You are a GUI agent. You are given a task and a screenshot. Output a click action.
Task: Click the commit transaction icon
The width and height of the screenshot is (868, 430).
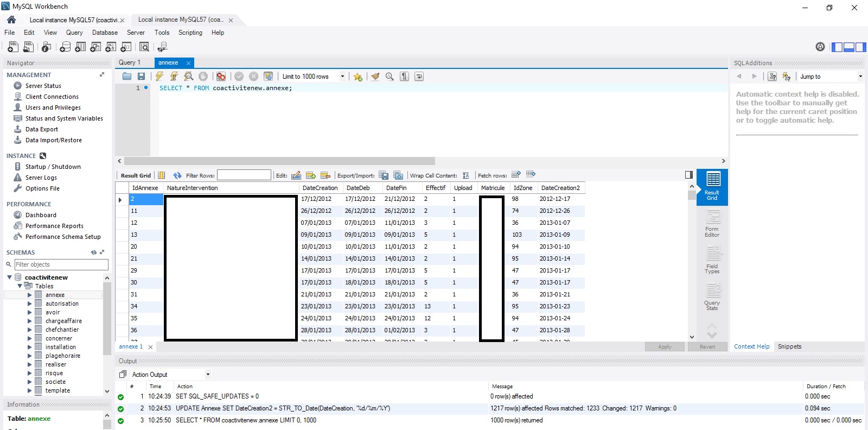239,77
